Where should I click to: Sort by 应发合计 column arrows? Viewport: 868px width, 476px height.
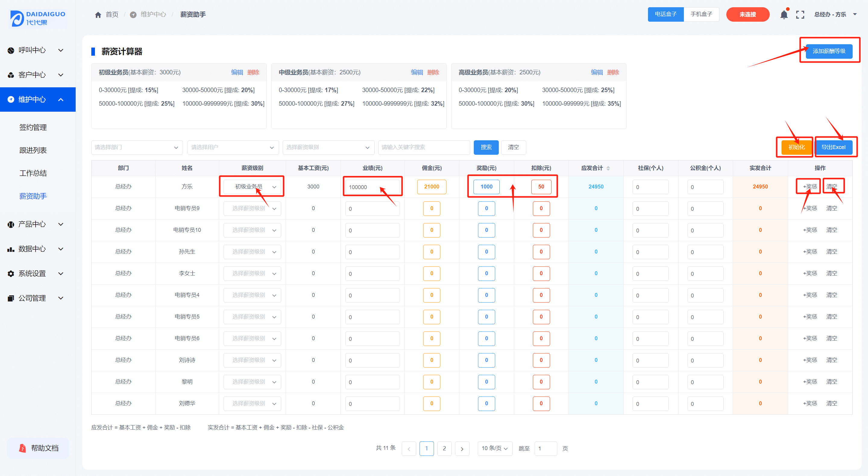(608, 168)
